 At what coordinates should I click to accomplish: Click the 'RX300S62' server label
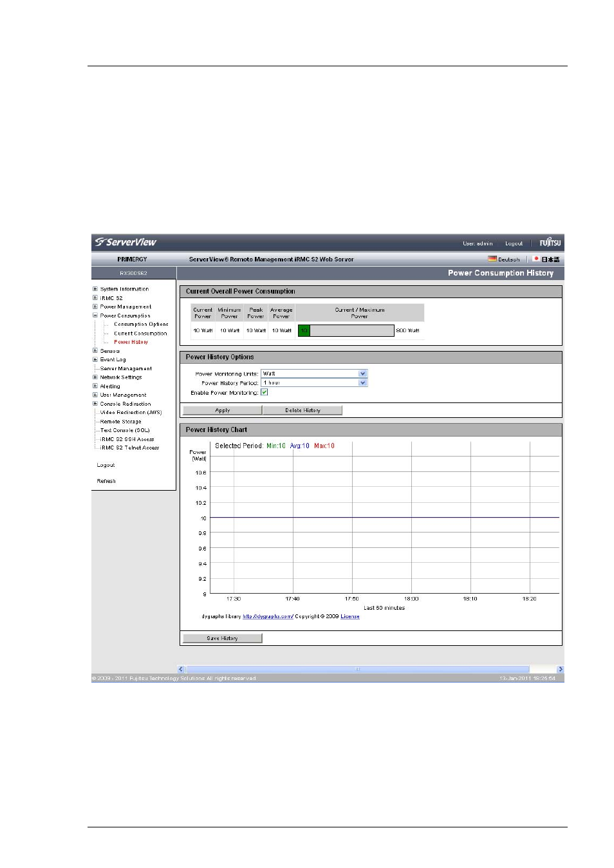133,273
